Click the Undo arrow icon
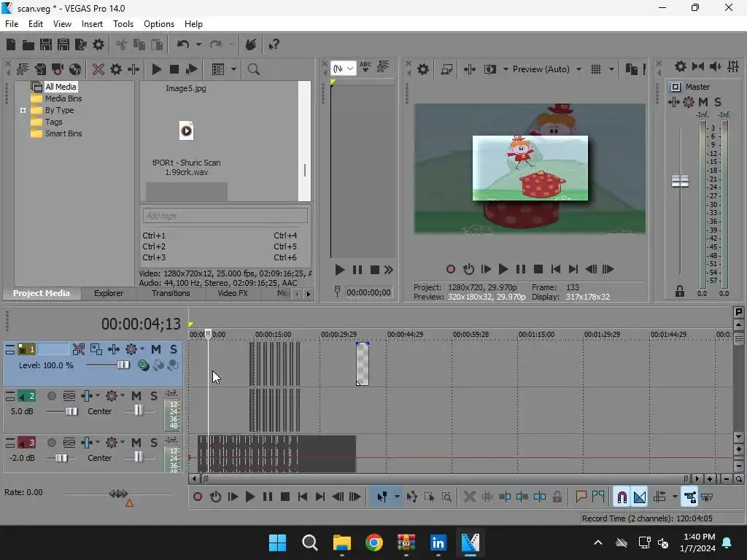The image size is (747, 560). pos(183,44)
